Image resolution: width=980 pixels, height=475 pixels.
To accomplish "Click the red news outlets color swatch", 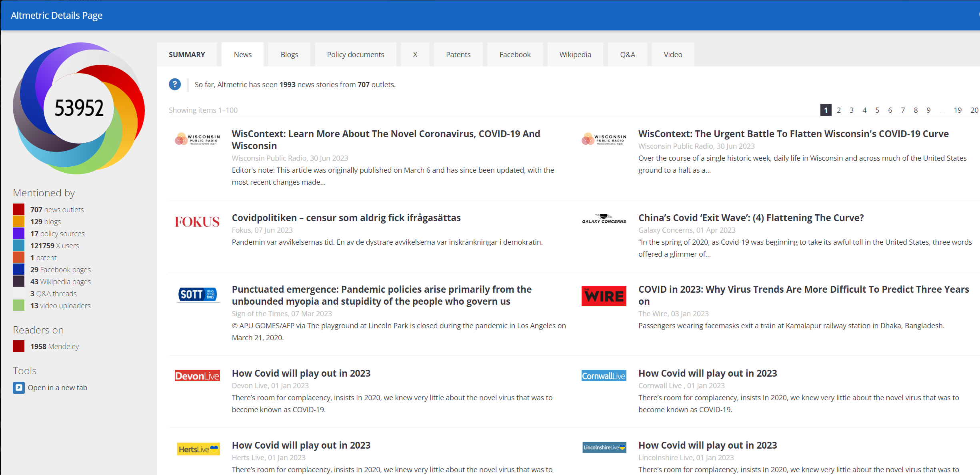I will [x=19, y=210].
